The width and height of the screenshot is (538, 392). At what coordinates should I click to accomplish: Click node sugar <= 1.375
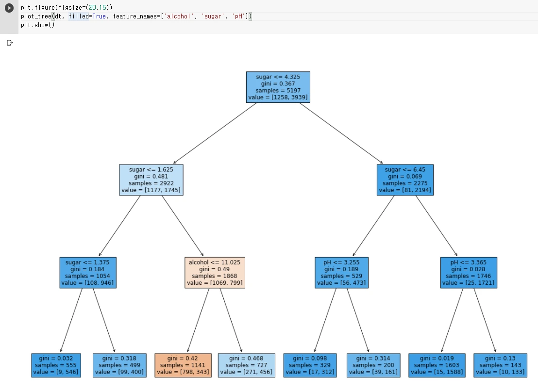pos(88,273)
